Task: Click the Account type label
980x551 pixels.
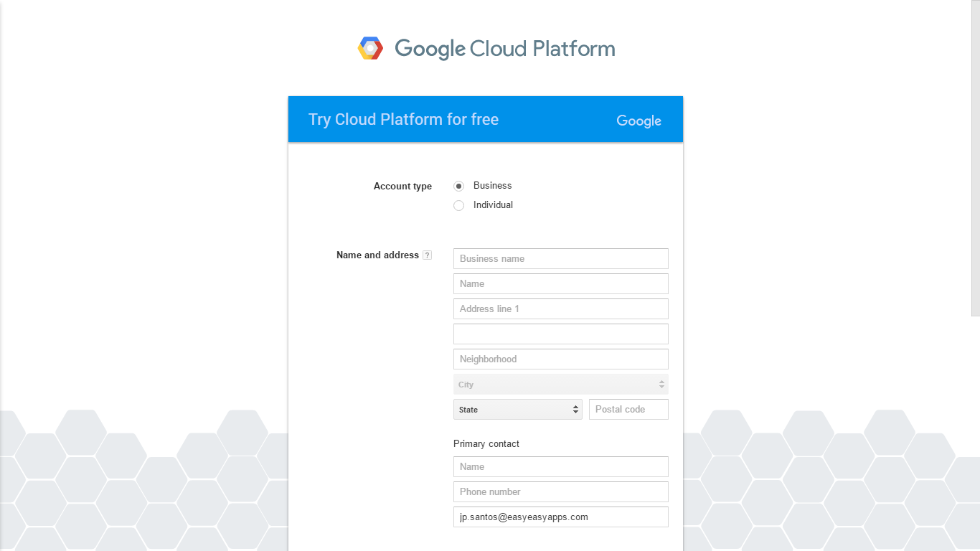Action: [402, 186]
